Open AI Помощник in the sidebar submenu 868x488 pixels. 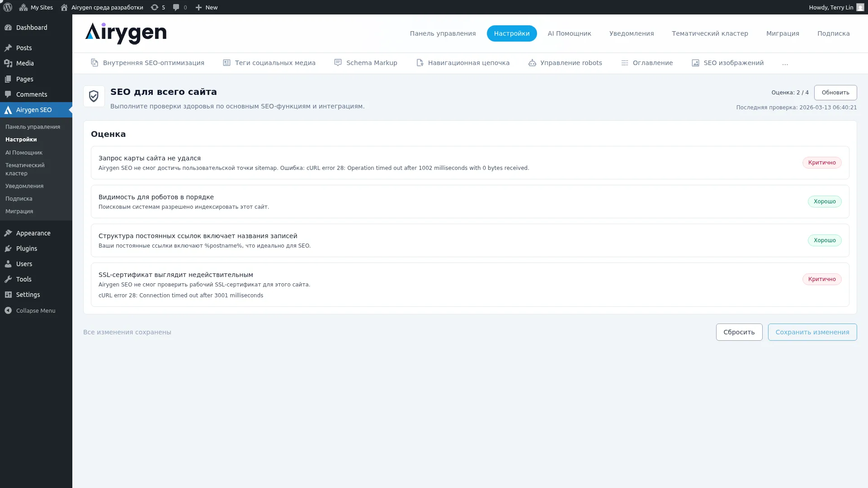24,153
